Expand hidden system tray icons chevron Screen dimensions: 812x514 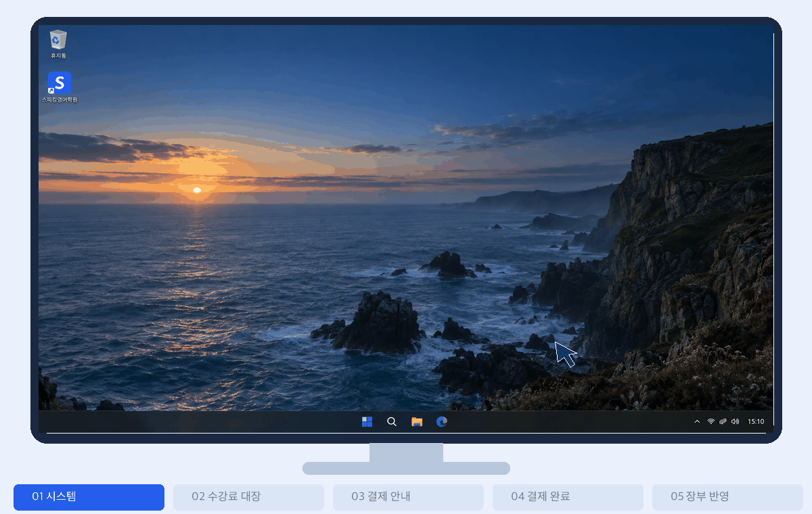pyautogui.click(x=697, y=422)
